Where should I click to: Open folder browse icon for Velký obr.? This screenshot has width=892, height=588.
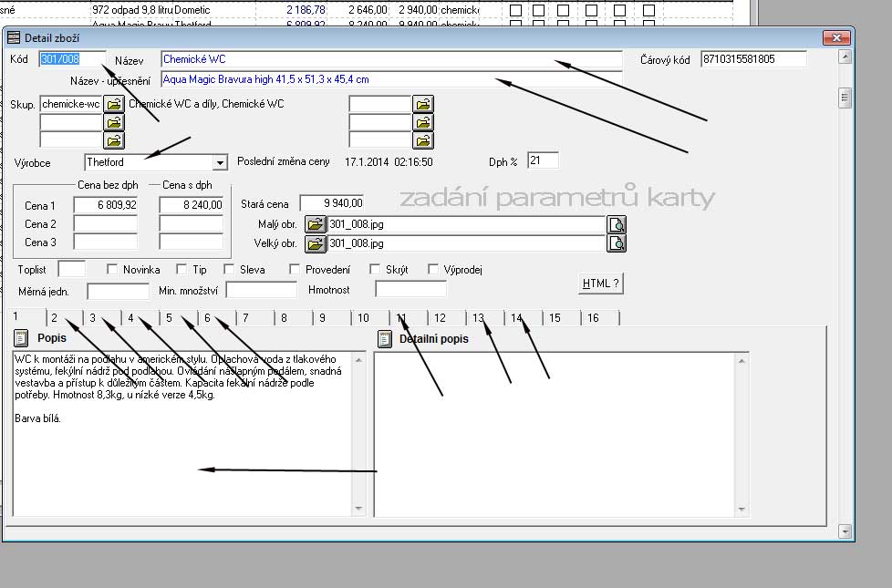click(x=316, y=243)
